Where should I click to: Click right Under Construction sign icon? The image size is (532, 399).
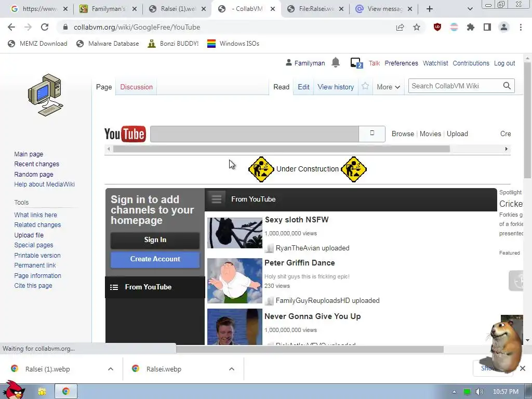coord(353,169)
